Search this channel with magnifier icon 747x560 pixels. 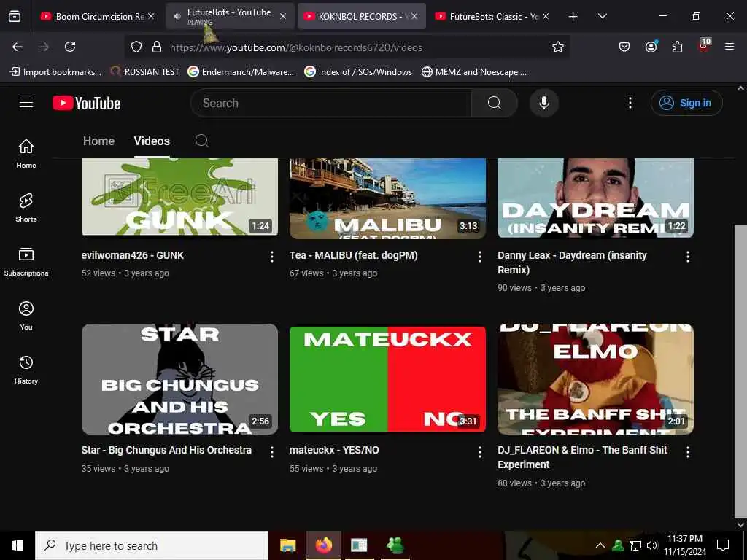click(201, 141)
